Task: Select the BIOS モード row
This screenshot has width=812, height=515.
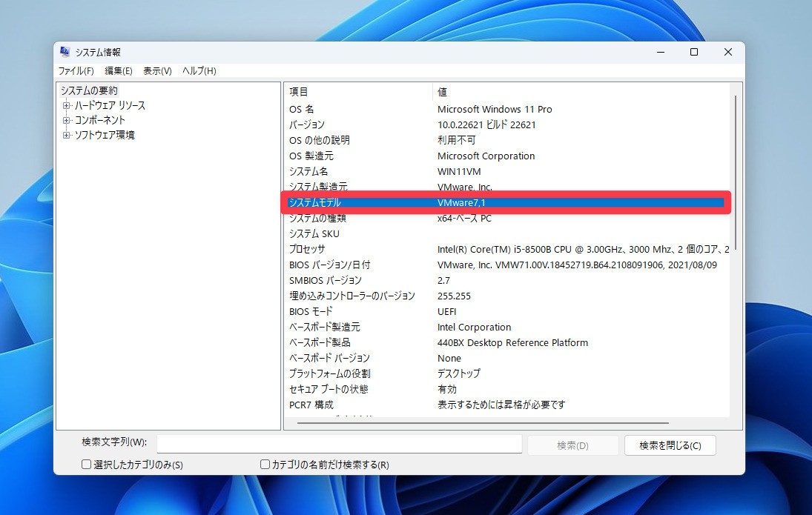Action: 507,311
